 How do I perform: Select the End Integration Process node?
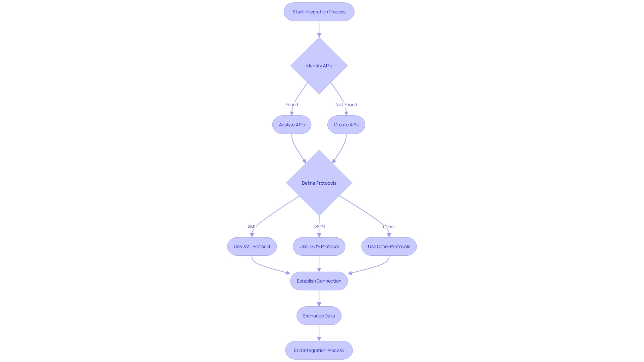[319, 350]
